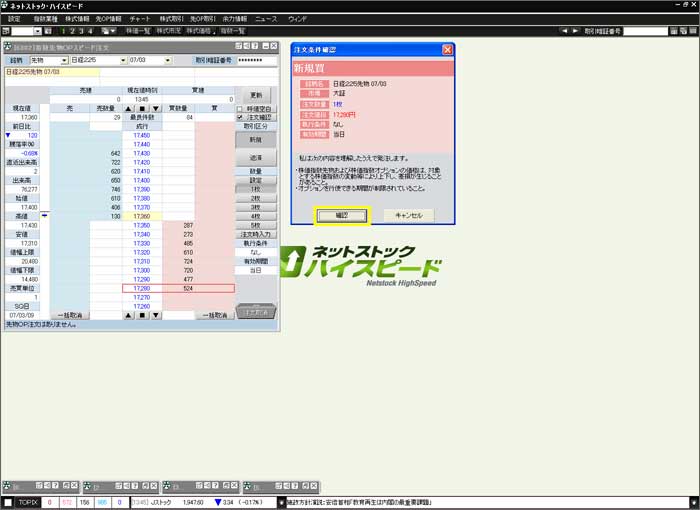Open the ニュース menu
Image resolution: width=700 pixels, height=510 pixels.
tap(266, 18)
